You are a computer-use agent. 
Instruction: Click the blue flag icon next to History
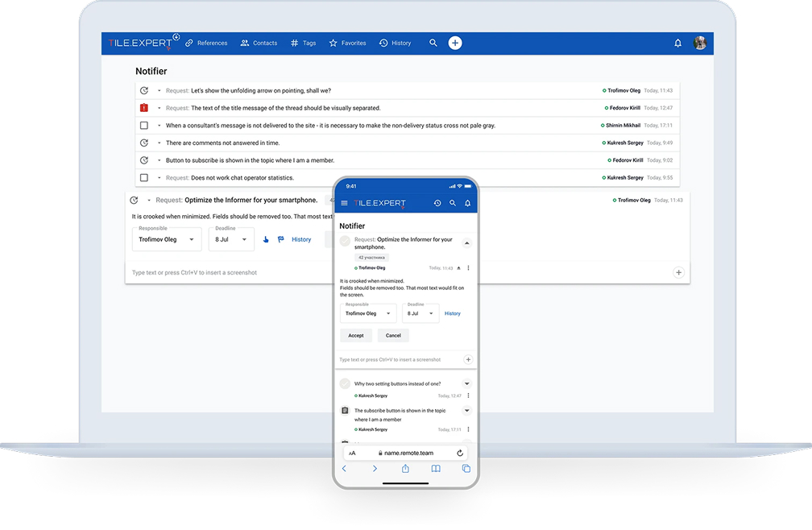tap(280, 239)
